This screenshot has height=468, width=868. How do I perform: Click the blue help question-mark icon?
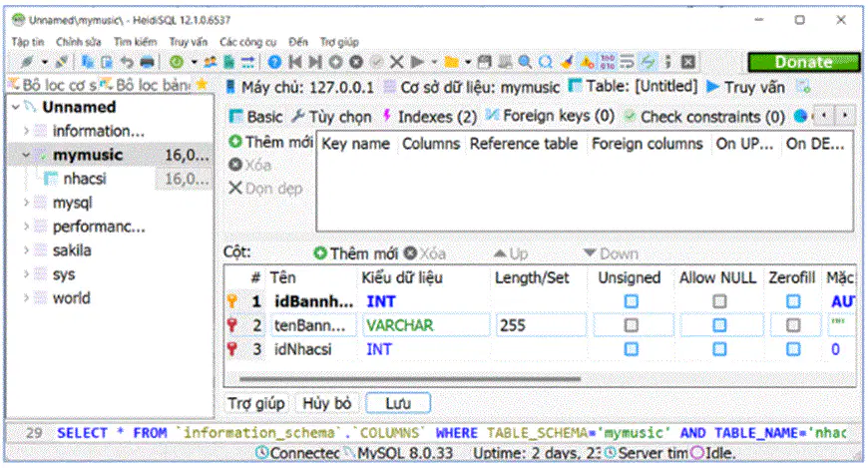[x=274, y=62]
